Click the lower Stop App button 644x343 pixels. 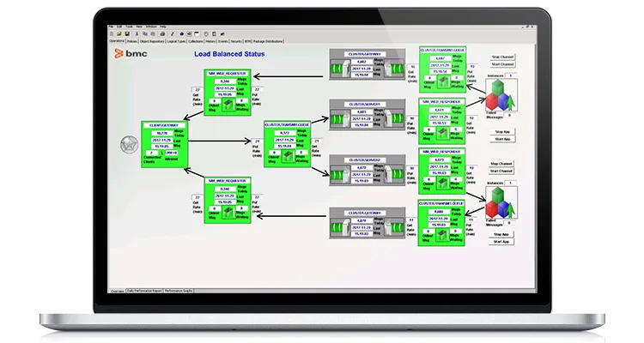[x=501, y=234]
